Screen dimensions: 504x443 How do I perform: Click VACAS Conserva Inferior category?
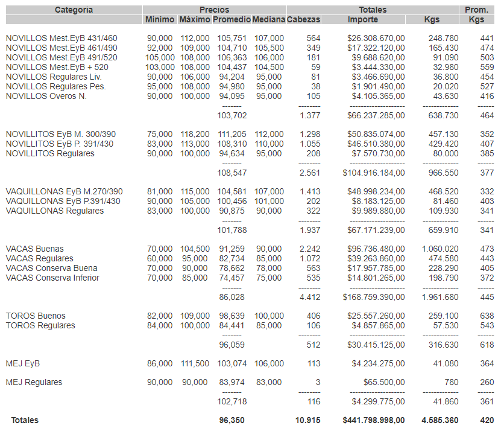[x=52, y=278]
